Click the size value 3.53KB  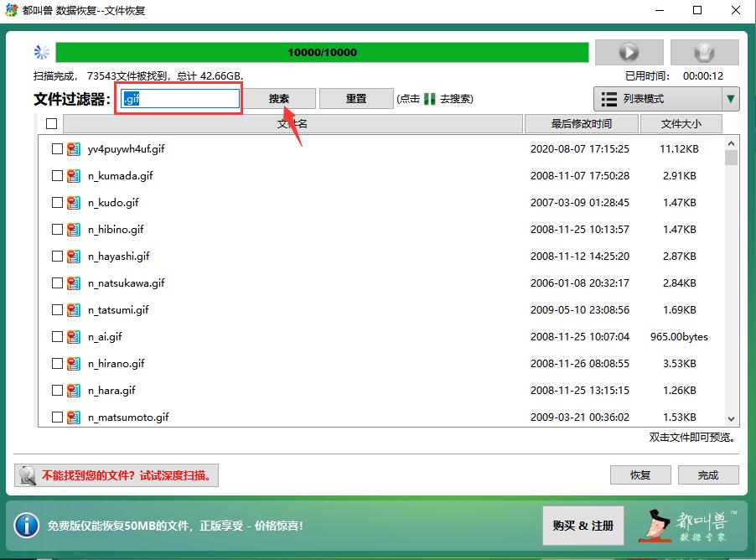679,364
